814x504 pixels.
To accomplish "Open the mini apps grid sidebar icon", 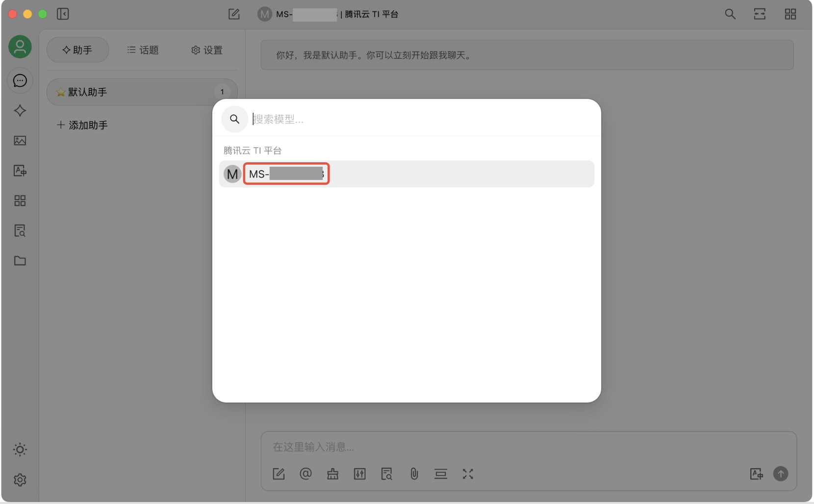I will (20, 201).
